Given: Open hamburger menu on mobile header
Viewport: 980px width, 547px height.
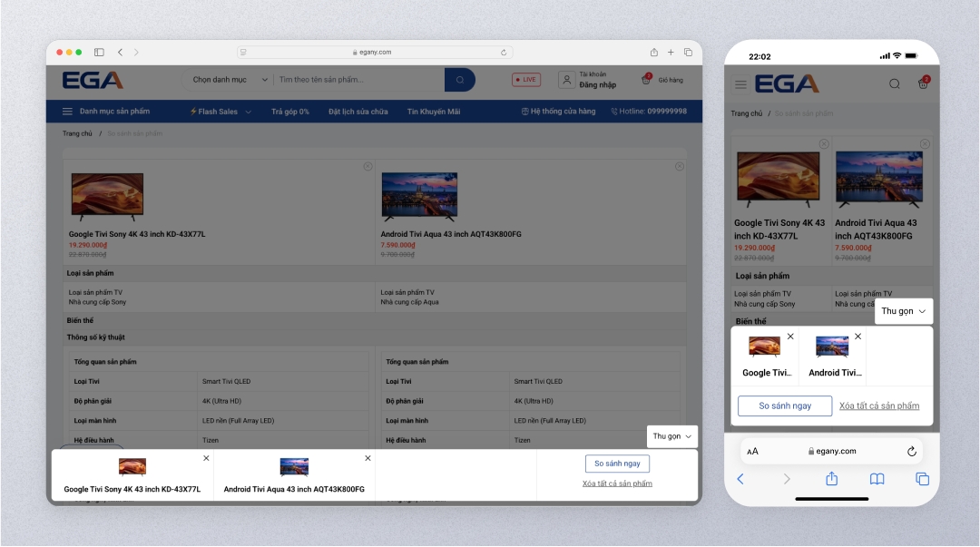Looking at the screenshot, I should point(740,84).
